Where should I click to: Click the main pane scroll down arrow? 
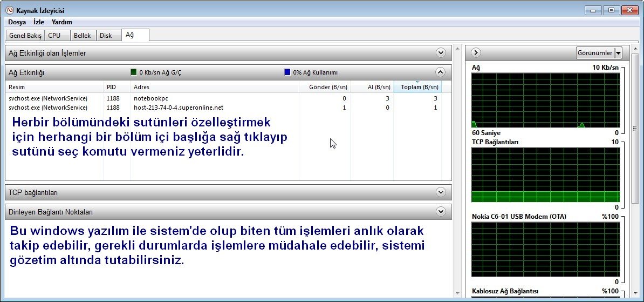click(x=457, y=293)
